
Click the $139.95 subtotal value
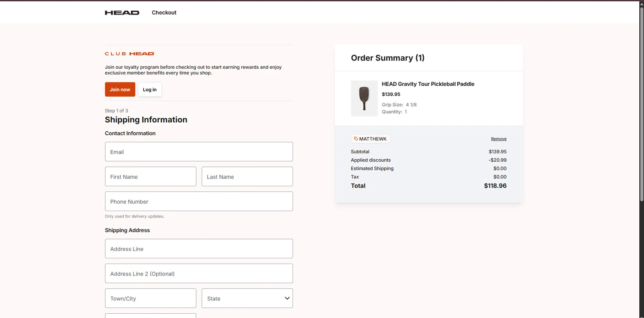coord(498,151)
